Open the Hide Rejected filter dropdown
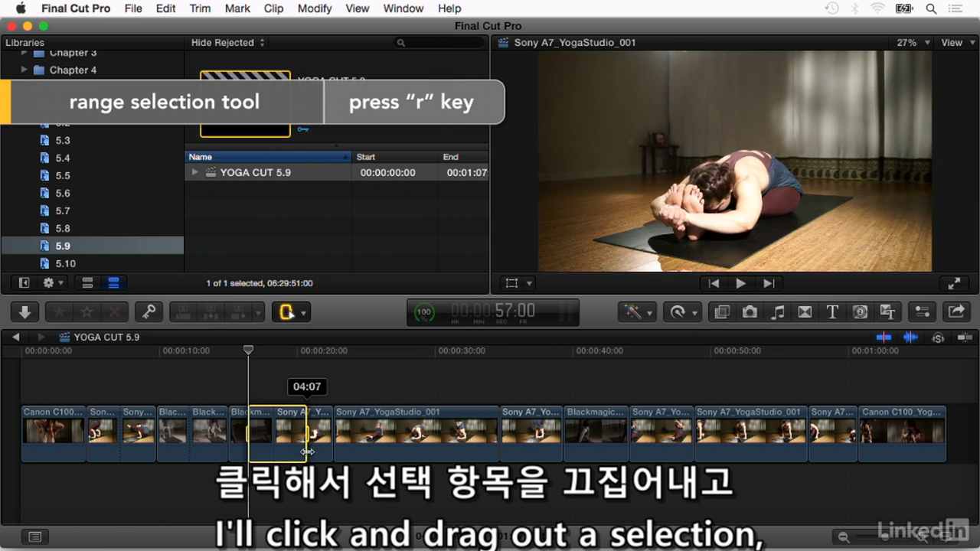Screen dimensions: 980x551 [x=228, y=43]
